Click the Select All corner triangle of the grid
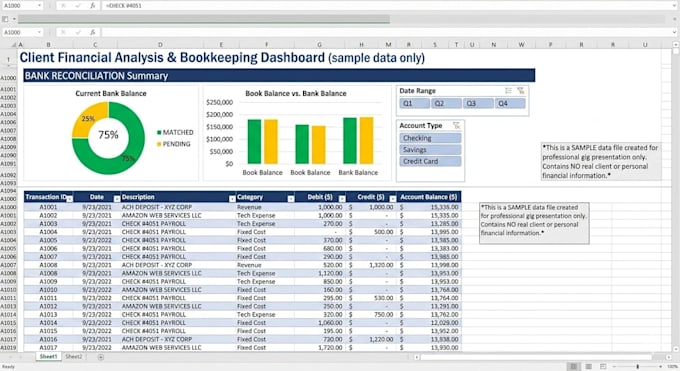The image size is (680, 371). coord(13,45)
